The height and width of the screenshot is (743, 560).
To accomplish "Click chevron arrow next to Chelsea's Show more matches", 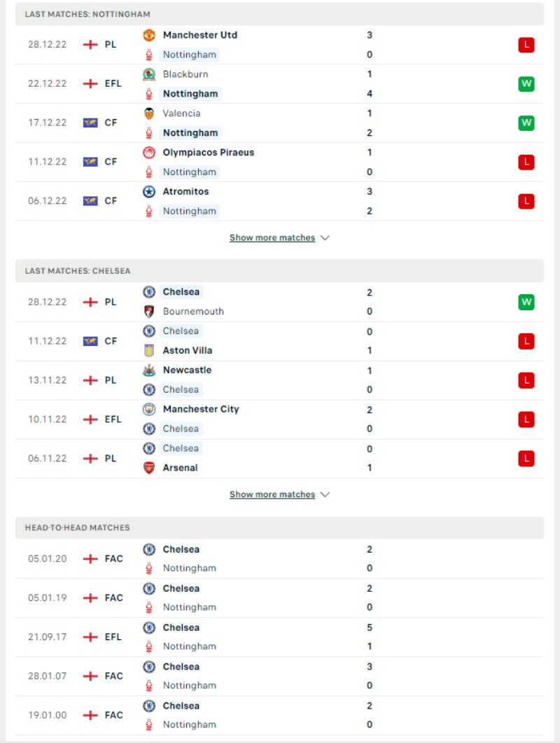I will point(325,494).
